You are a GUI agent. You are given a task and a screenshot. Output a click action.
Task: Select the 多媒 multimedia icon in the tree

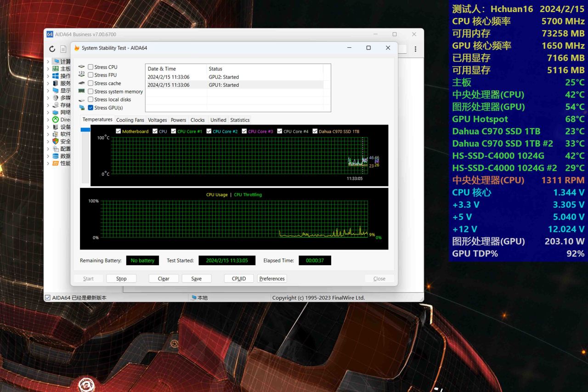(x=56, y=98)
